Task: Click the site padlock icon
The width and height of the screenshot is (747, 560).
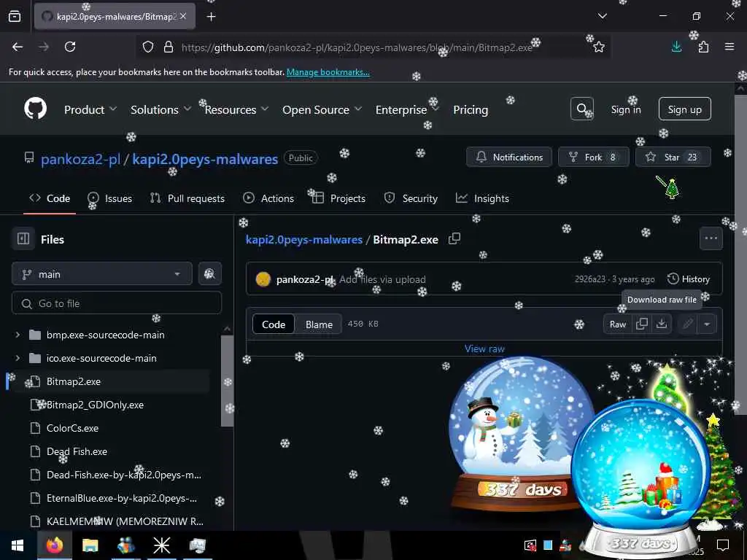Action: coord(169,47)
